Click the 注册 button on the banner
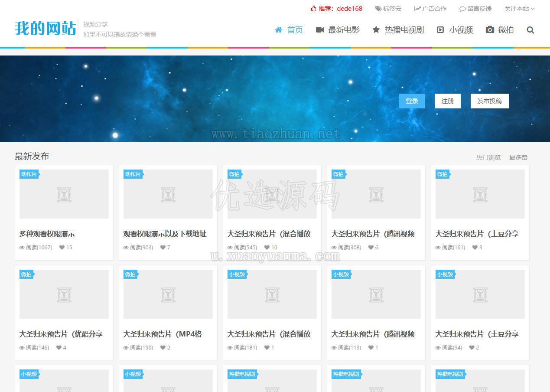Viewport: 550px width, 392px height. pos(448,101)
